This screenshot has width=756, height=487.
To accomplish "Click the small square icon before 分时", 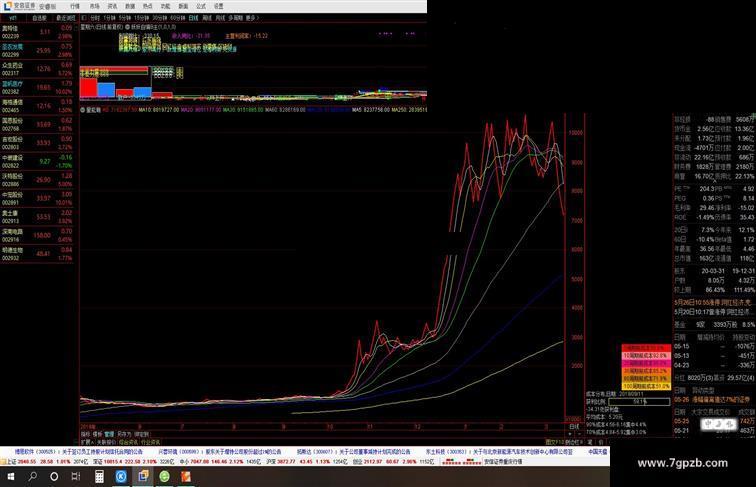I will point(84,18).
